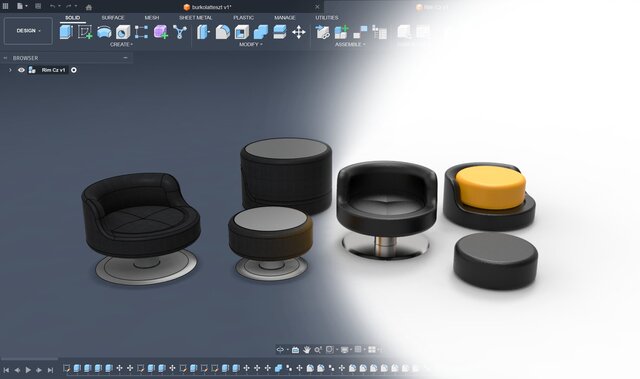Switch to the MESH tab

pyautogui.click(x=152, y=18)
